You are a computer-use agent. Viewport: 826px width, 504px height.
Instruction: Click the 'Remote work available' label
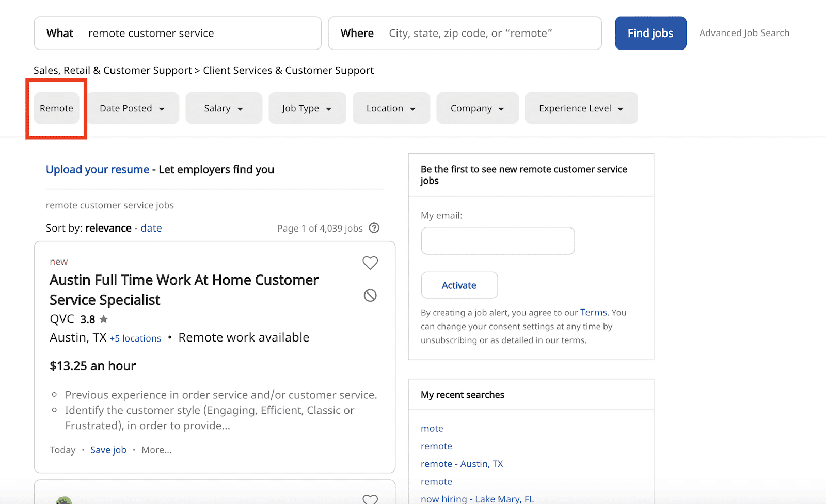click(x=244, y=337)
